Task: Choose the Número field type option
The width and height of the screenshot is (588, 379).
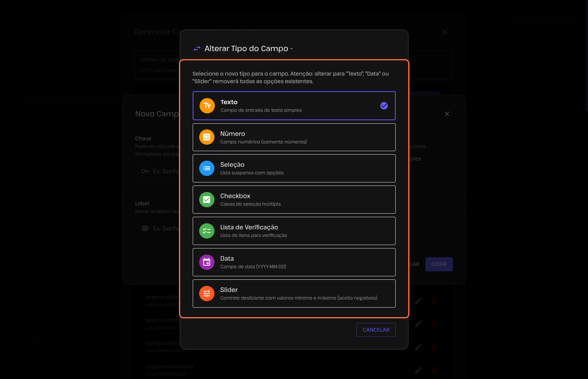Action: coord(294,137)
